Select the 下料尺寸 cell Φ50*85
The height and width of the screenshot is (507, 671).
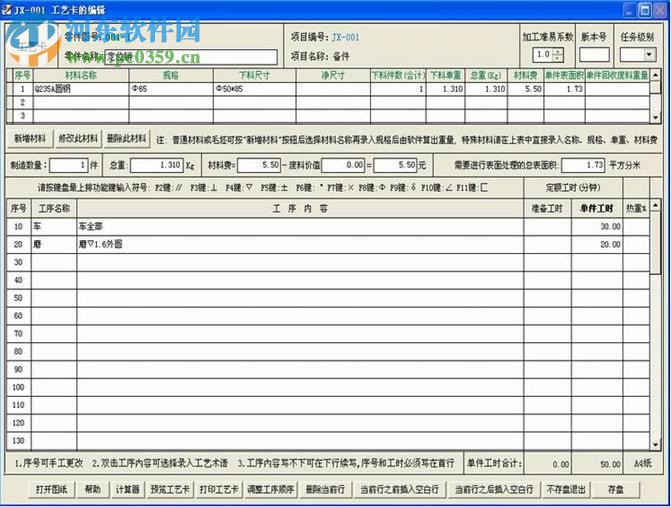pyautogui.click(x=254, y=89)
